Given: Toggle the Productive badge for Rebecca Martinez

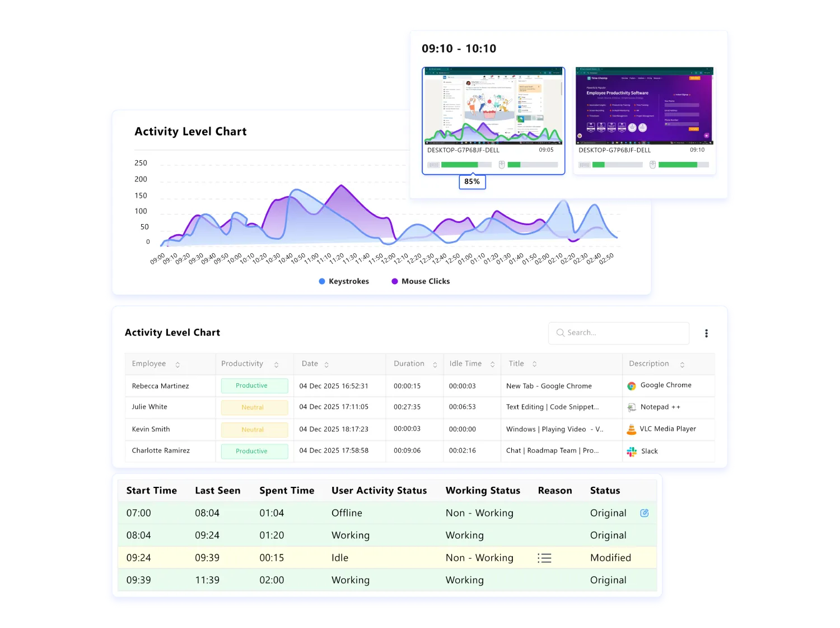Looking at the screenshot, I should pos(254,385).
